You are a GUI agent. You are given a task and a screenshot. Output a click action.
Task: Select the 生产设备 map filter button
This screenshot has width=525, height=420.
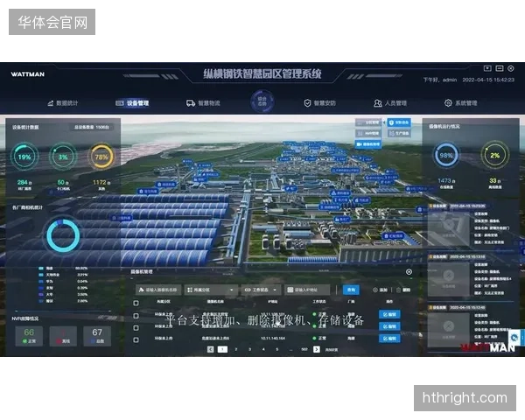click(x=399, y=133)
